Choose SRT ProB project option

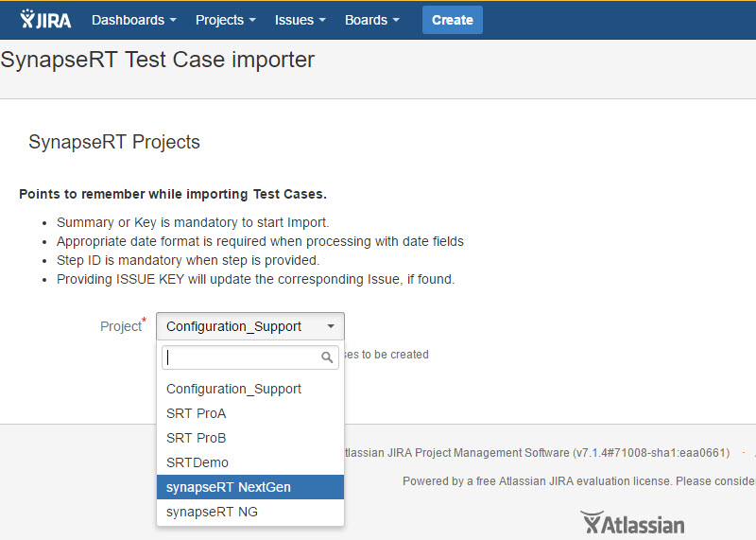pos(196,438)
